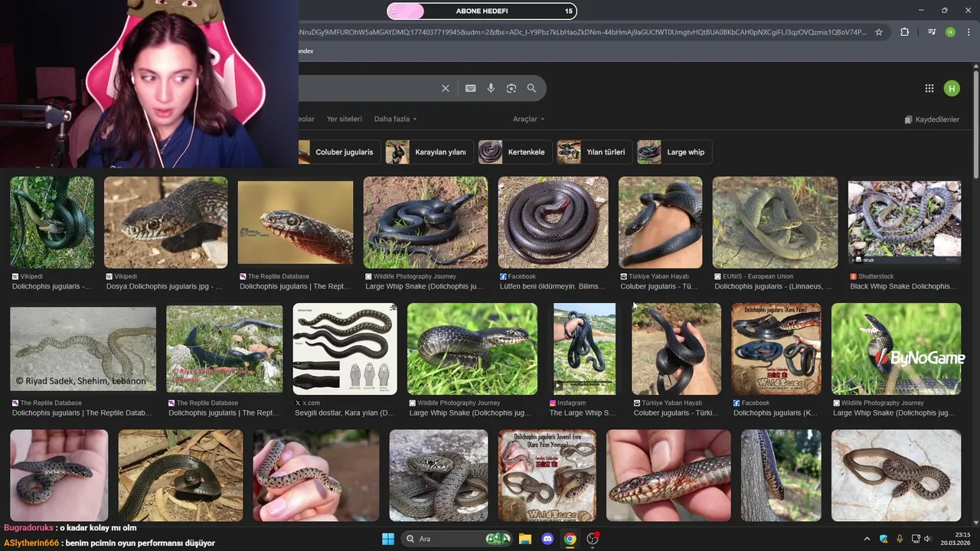
Task: Open the Google apps grid
Action: click(929, 88)
